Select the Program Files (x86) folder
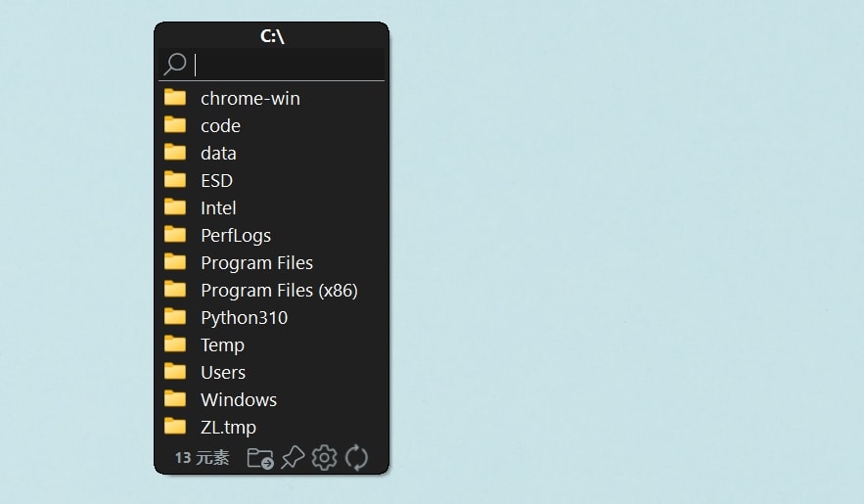Image resolution: width=864 pixels, height=504 pixels. [279, 290]
